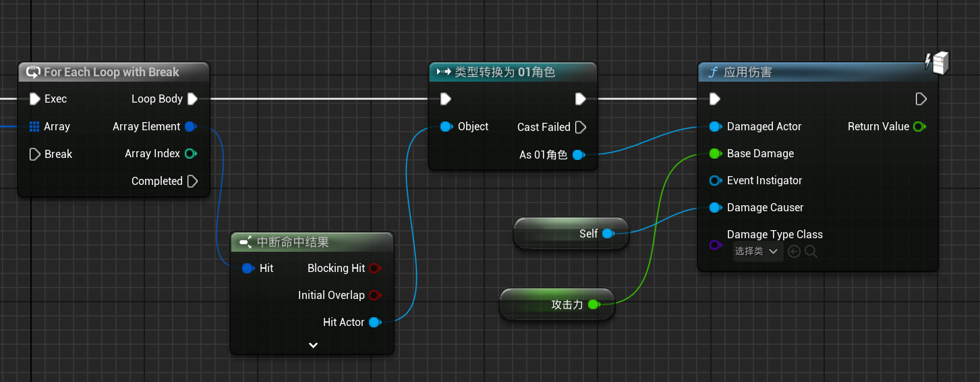Click the arrow icon next to 选择类 dropdown

pos(794,252)
